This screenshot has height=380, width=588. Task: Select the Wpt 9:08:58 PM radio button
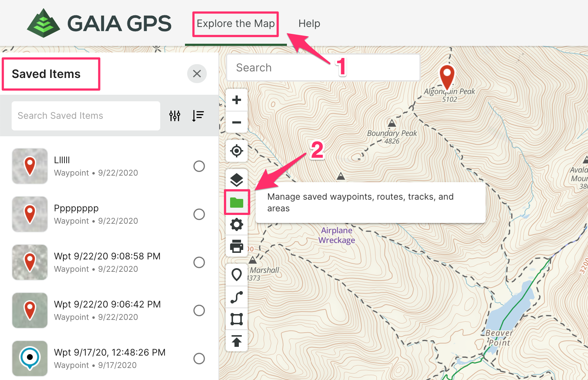point(199,262)
